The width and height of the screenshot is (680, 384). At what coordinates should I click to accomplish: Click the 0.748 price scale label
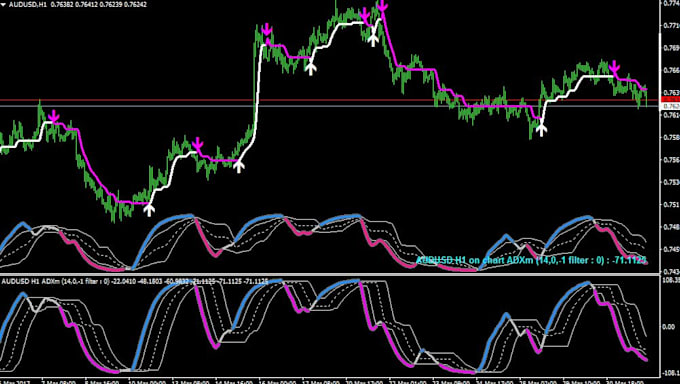click(671, 226)
